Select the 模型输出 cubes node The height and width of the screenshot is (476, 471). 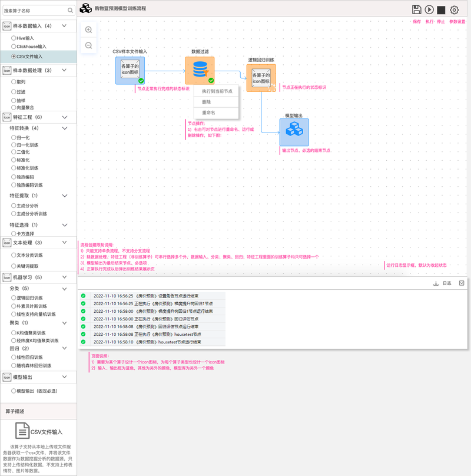pyautogui.click(x=294, y=132)
